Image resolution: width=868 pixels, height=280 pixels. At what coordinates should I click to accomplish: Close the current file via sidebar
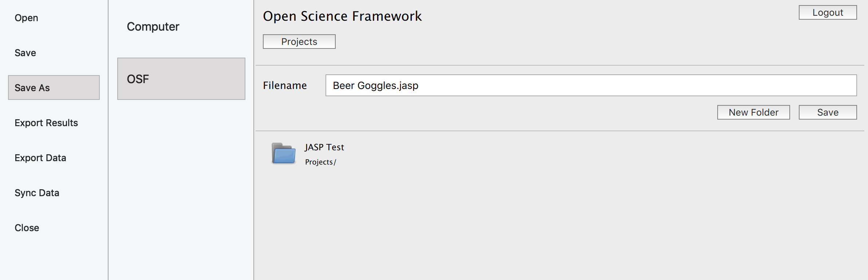27,227
